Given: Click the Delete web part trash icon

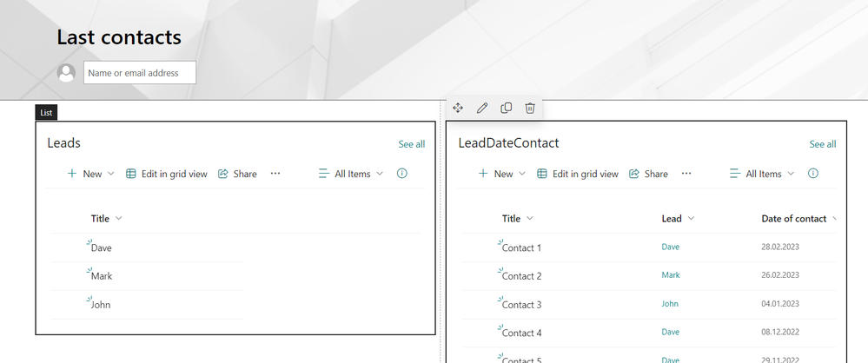Looking at the screenshot, I should 530,108.
